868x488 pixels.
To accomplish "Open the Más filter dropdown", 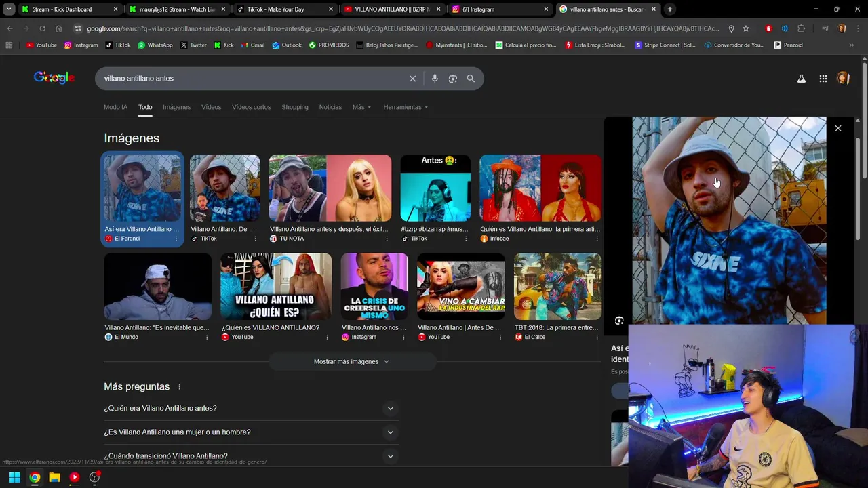I will [361, 107].
